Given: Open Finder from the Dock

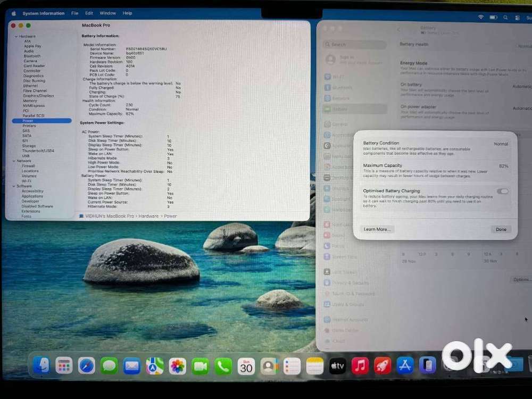Looking at the screenshot, I should click(41, 366).
